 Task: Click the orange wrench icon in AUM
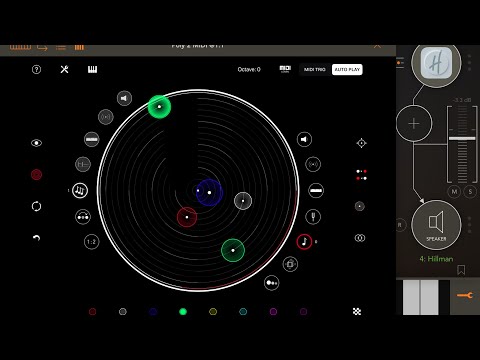click(465, 295)
